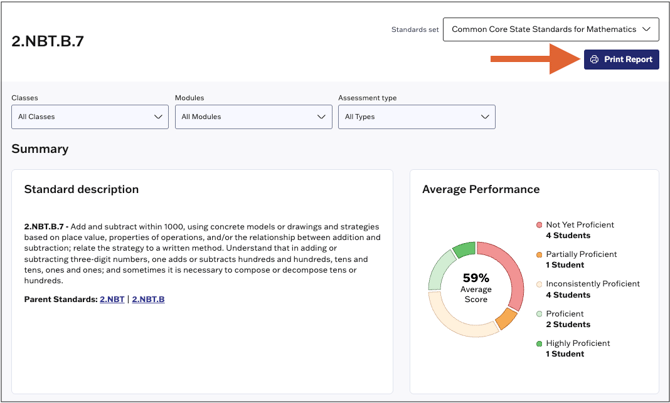This screenshot has height=403, width=670.
Task: Click the Standards set label
Action: pyautogui.click(x=415, y=29)
